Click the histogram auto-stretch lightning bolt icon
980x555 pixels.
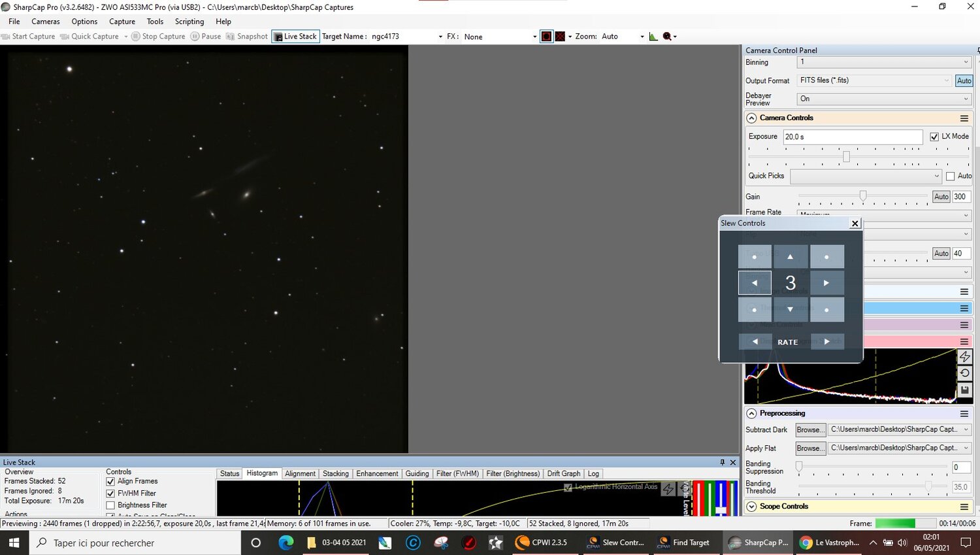point(964,356)
